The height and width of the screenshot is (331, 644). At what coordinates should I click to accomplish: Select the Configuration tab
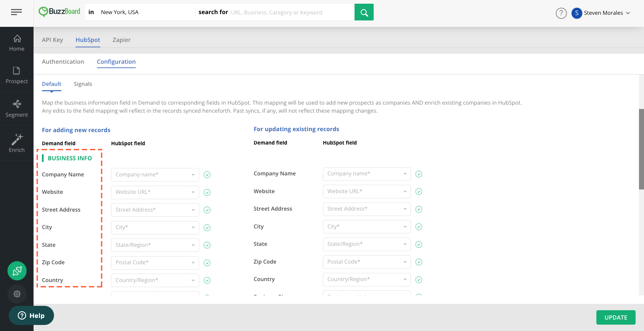(116, 62)
